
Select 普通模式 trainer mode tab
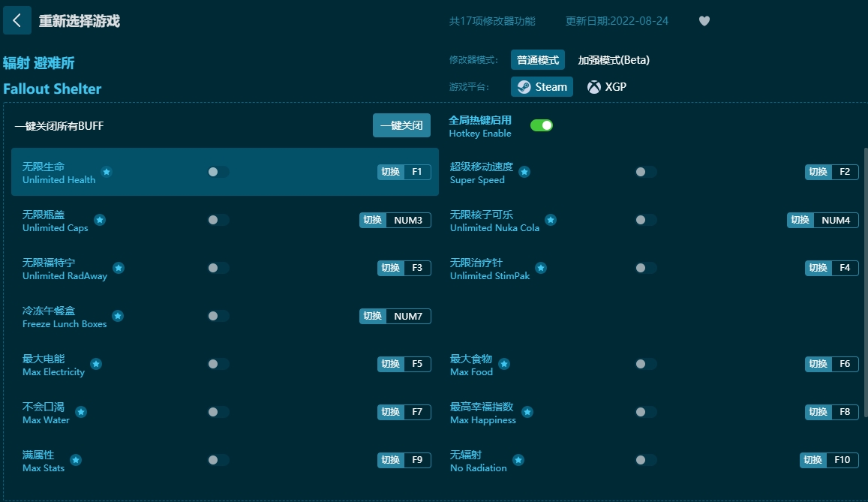tap(537, 60)
